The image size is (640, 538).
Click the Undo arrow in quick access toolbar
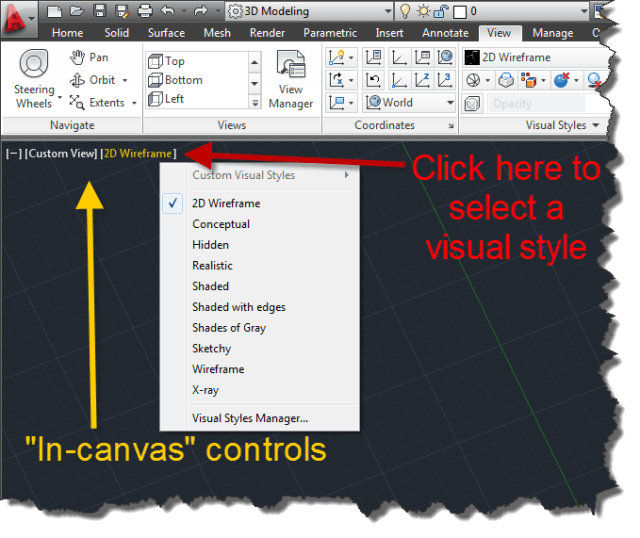pyautogui.click(x=167, y=12)
